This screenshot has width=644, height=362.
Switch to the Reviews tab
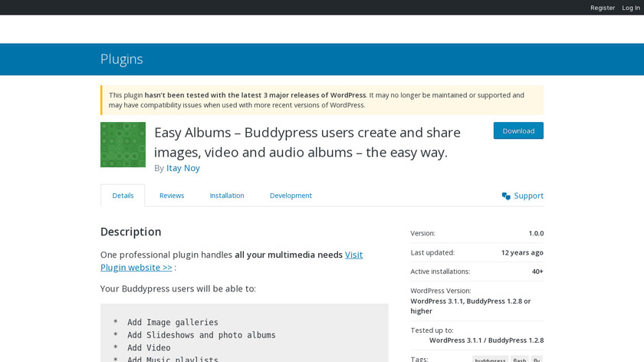pyautogui.click(x=172, y=196)
